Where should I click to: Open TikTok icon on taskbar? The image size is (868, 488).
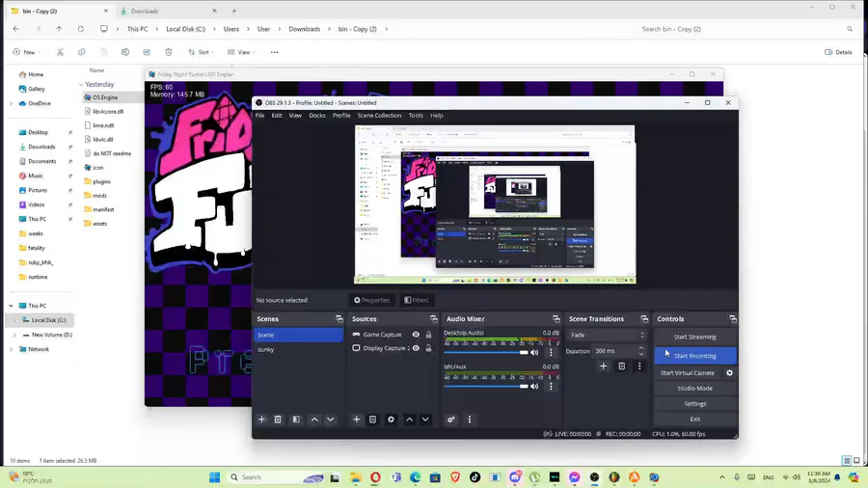[x=475, y=477]
